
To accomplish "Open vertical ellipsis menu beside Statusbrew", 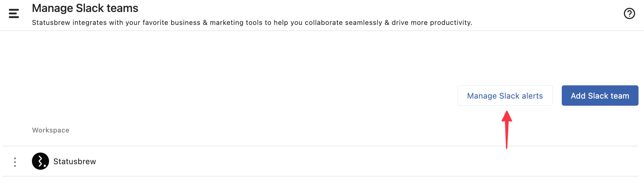I will point(15,162).
